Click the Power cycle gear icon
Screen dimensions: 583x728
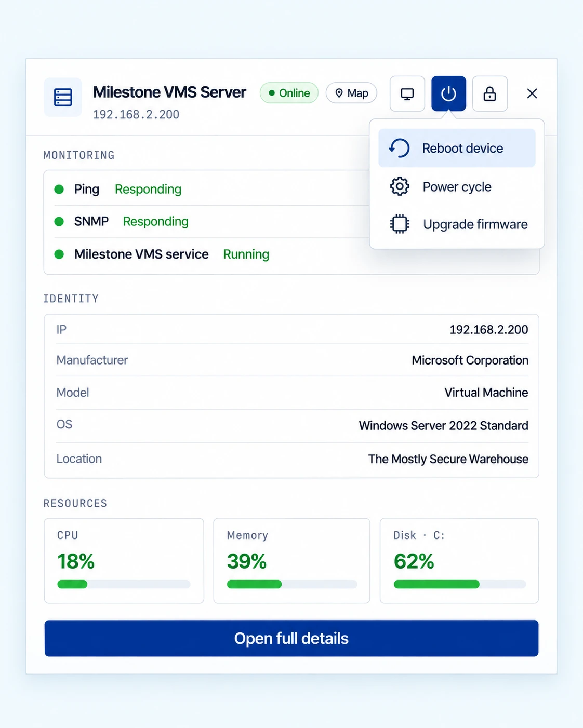[400, 186]
